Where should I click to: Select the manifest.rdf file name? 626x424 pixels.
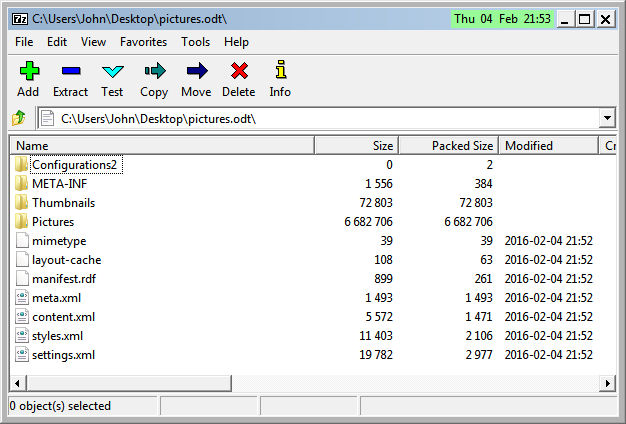point(64,279)
